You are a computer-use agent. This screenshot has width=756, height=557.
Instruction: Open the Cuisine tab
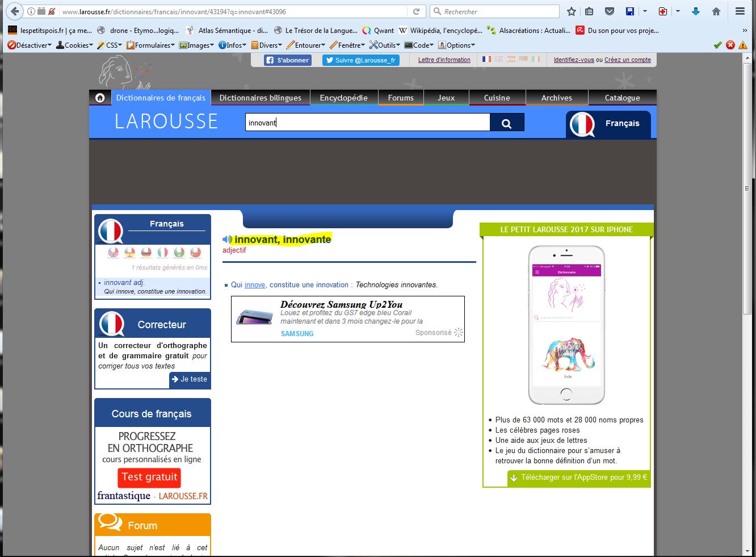pos(497,98)
